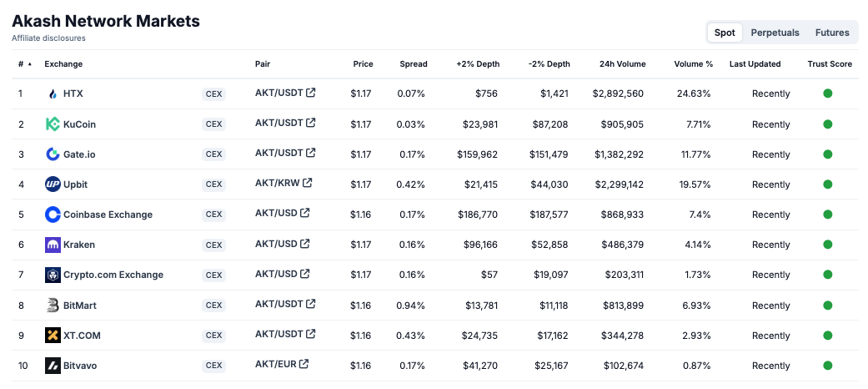Open the Affiliate disclosures link
This screenshot has width=868, height=389.
[48, 38]
